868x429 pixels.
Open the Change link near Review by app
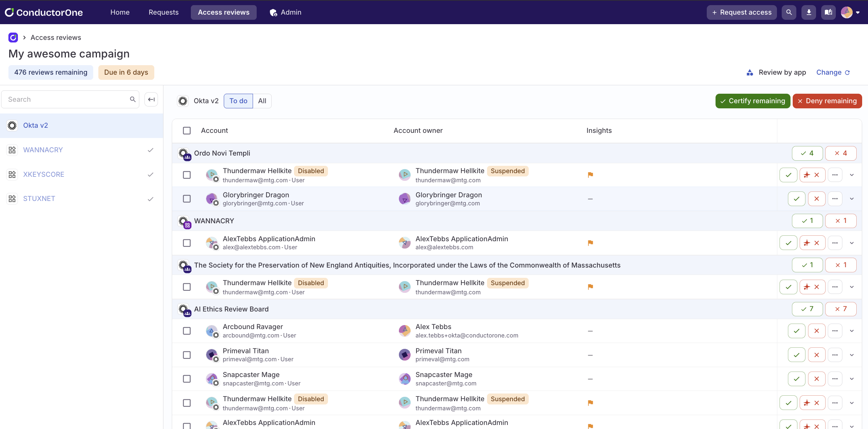[829, 72]
